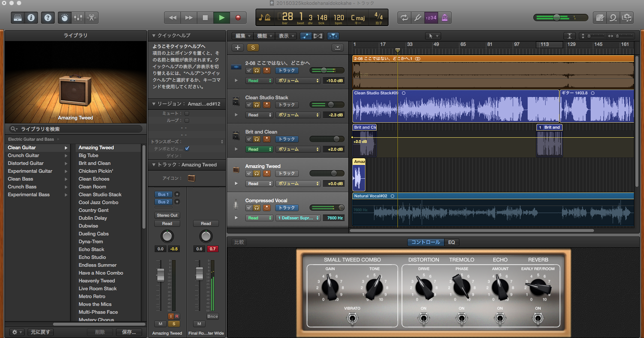The image size is (644, 338).
Task: Enable the metronome click
Action: pyautogui.click(x=444, y=18)
